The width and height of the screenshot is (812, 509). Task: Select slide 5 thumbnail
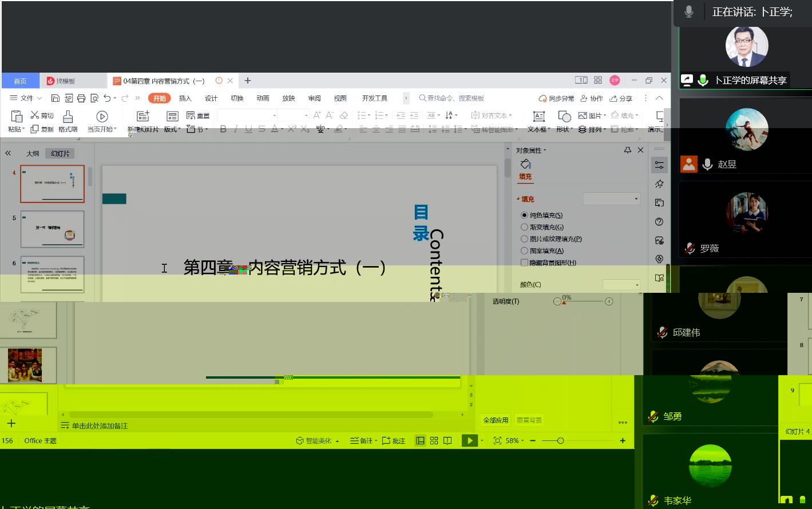pos(52,229)
